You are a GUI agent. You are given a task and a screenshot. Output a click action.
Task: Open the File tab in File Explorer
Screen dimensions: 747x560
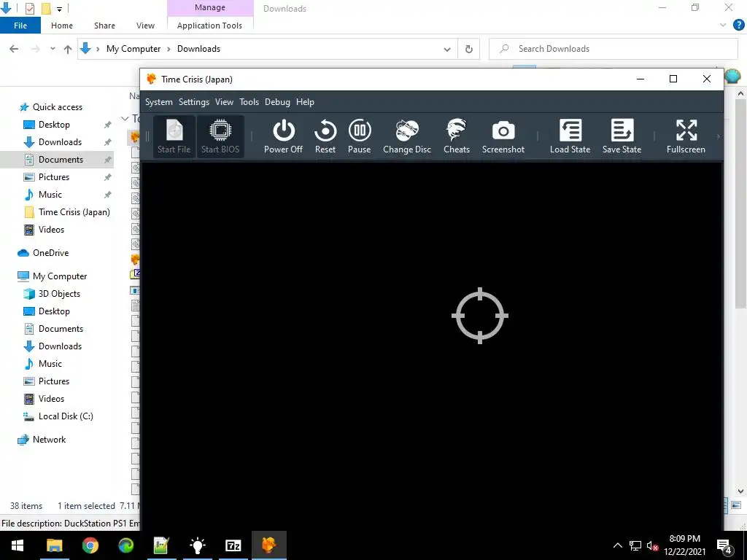[20, 26]
